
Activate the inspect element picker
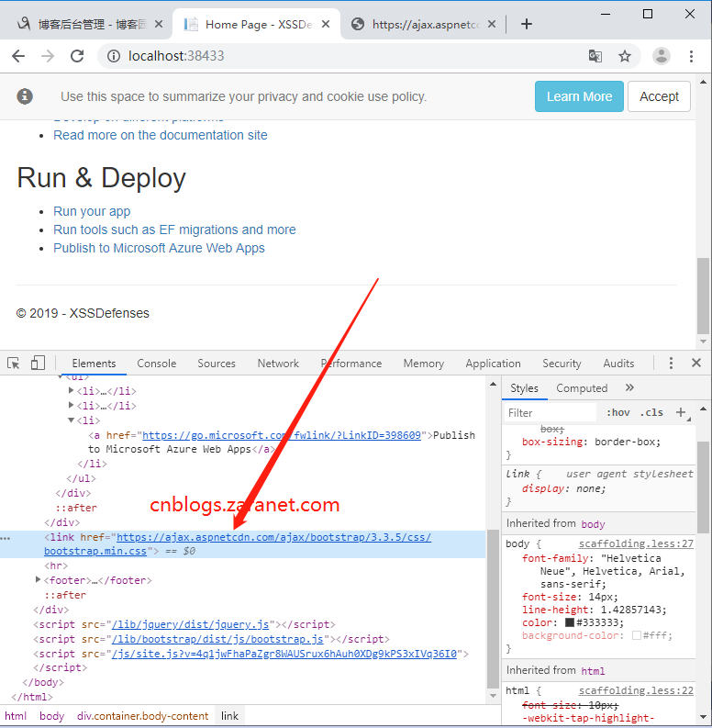click(x=14, y=363)
